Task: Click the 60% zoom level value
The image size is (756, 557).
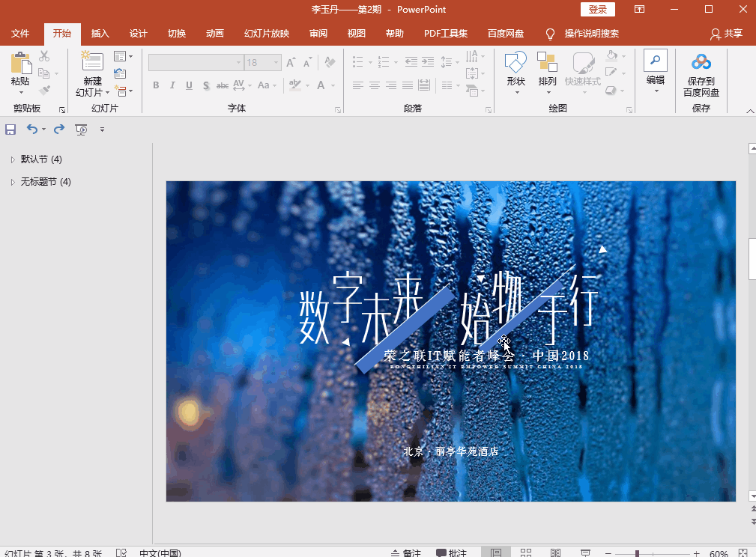Action: pyautogui.click(x=719, y=553)
